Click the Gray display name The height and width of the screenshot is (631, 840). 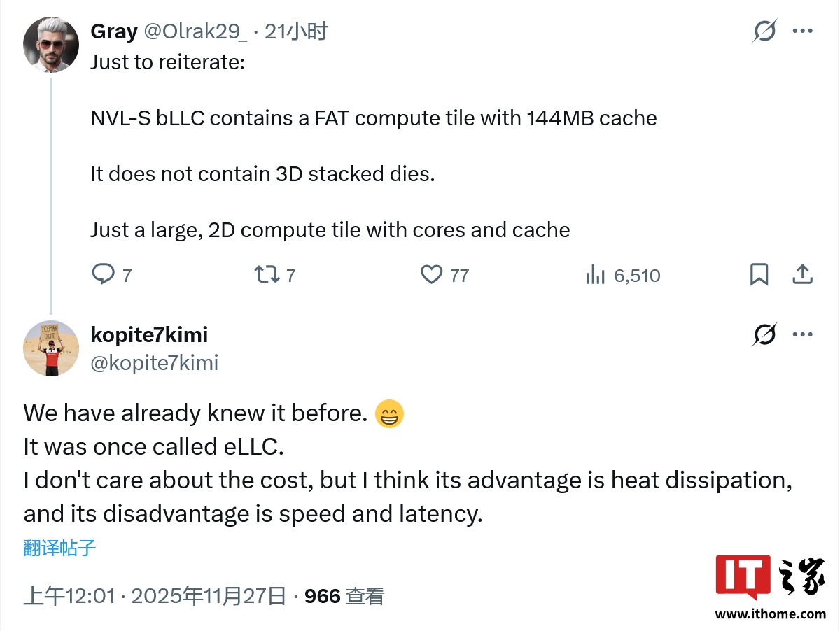[x=114, y=31]
